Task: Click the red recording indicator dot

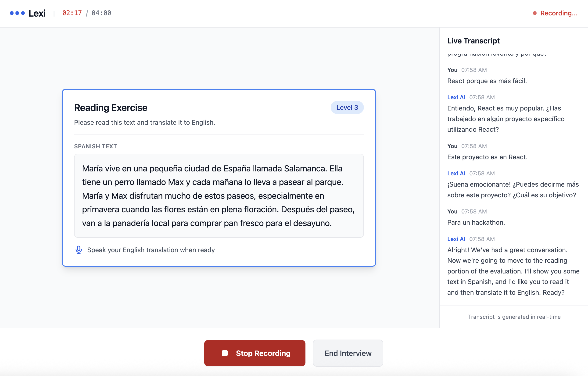Action: (535, 13)
